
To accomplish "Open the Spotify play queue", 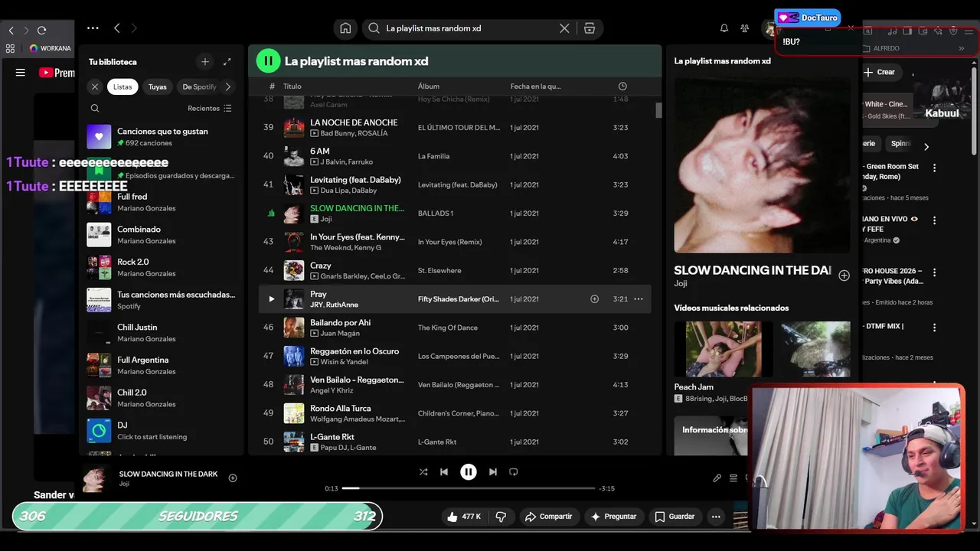I will pyautogui.click(x=733, y=478).
